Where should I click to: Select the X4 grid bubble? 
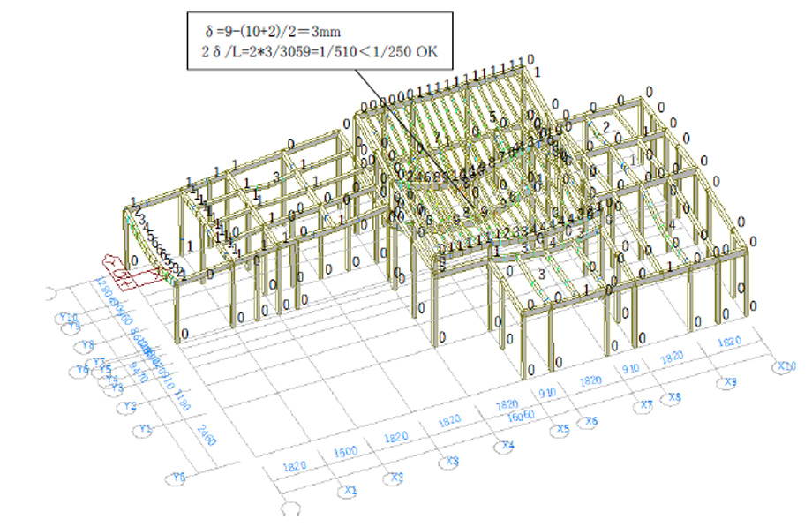pyautogui.click(x=507, y=445)
